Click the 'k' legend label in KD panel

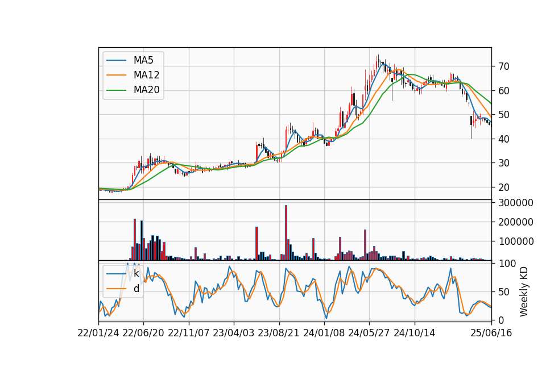pos(136,273)
